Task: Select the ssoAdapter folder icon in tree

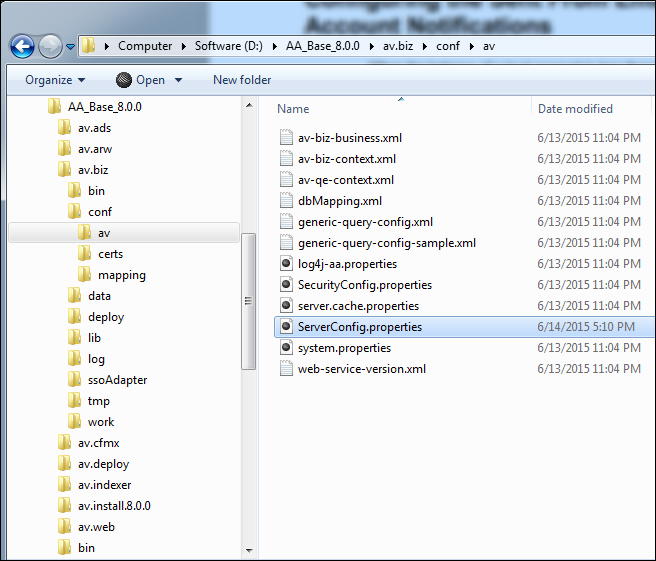Action: [74, 380]
